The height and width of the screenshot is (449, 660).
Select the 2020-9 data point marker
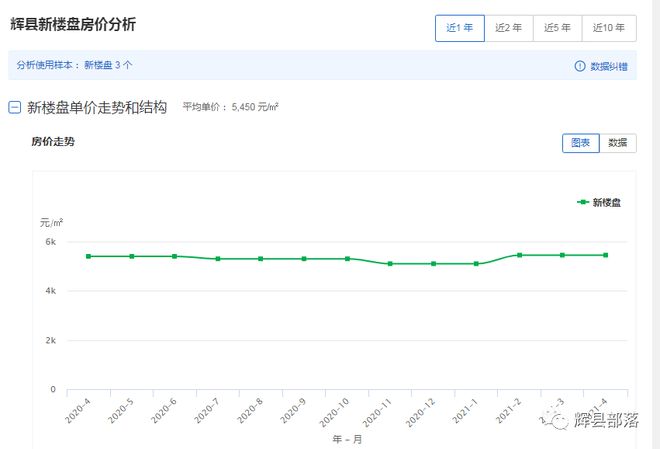point(304,259)
